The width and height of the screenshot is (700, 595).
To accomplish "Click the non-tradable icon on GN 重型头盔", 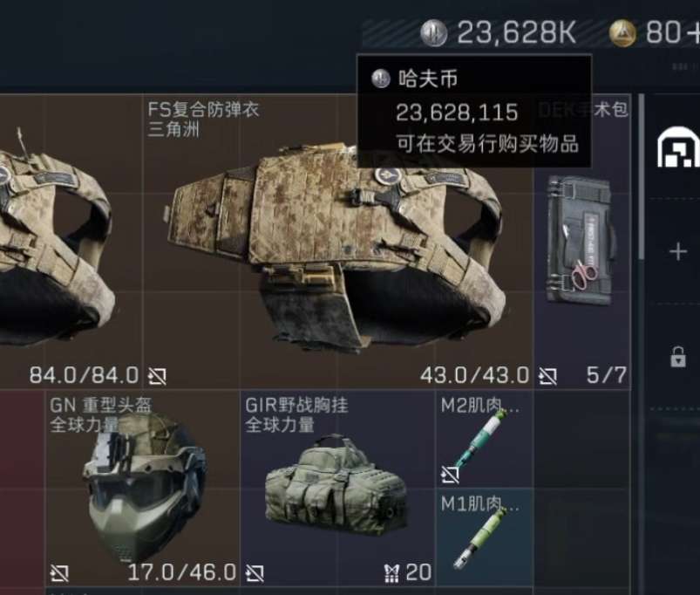I will (59, 573).
